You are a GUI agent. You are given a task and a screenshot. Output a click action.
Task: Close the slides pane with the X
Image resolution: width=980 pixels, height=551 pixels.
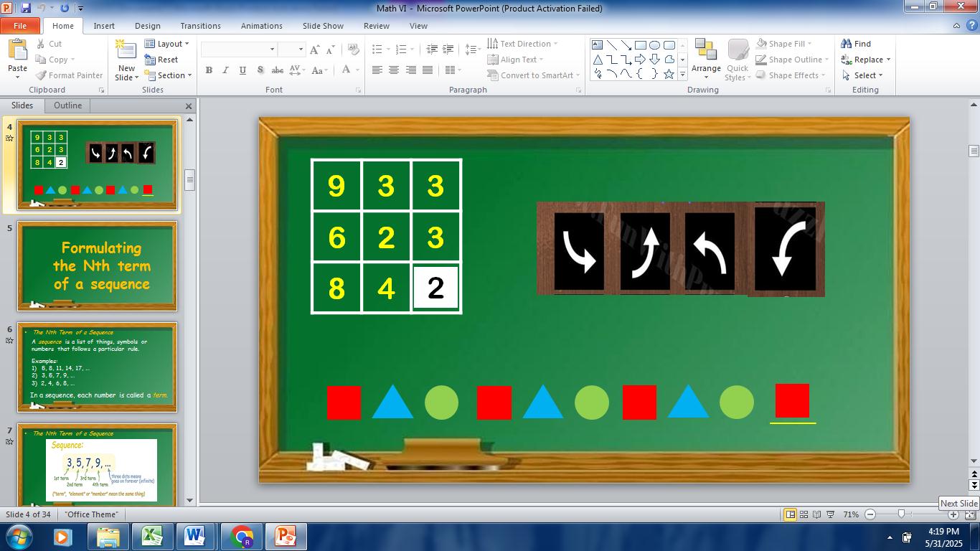pos(189,106)
